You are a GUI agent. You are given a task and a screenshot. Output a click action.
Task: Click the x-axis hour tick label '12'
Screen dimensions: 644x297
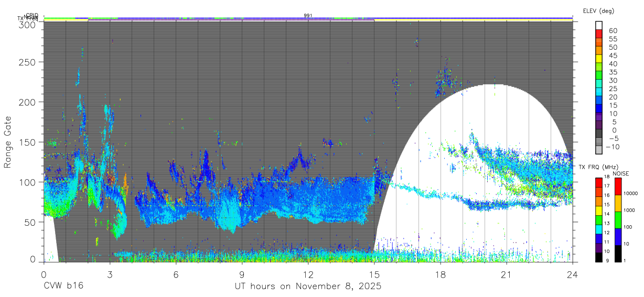pyautogui.click(x=308, y=274)
